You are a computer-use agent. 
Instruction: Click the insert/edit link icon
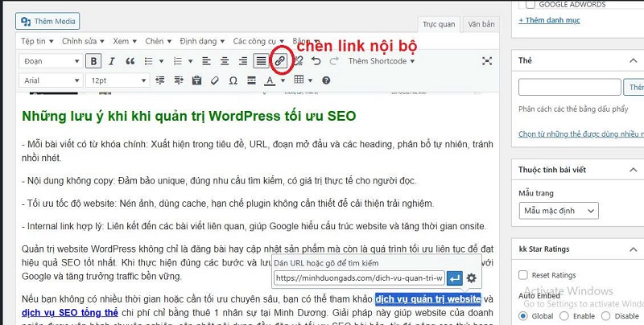click(279, 61)
